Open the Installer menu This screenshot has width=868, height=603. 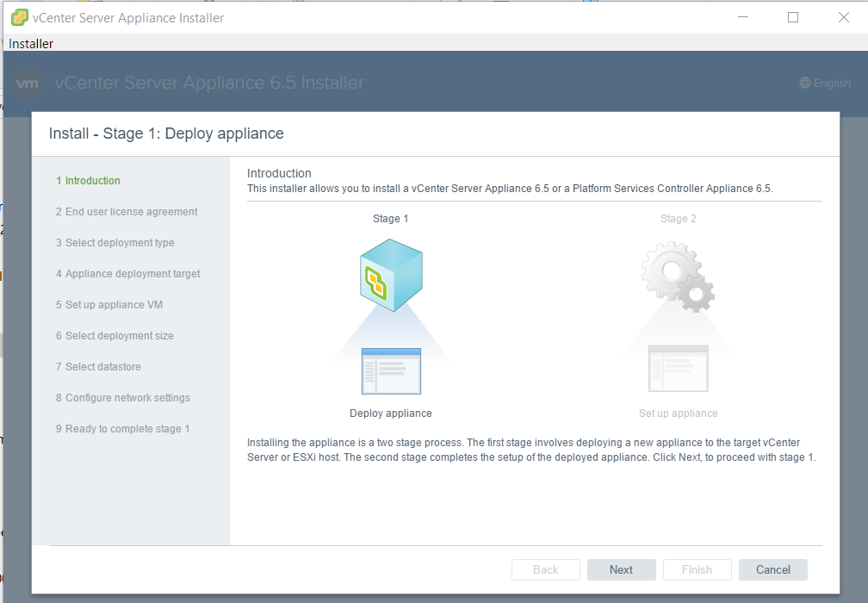[x=31, y=44]
